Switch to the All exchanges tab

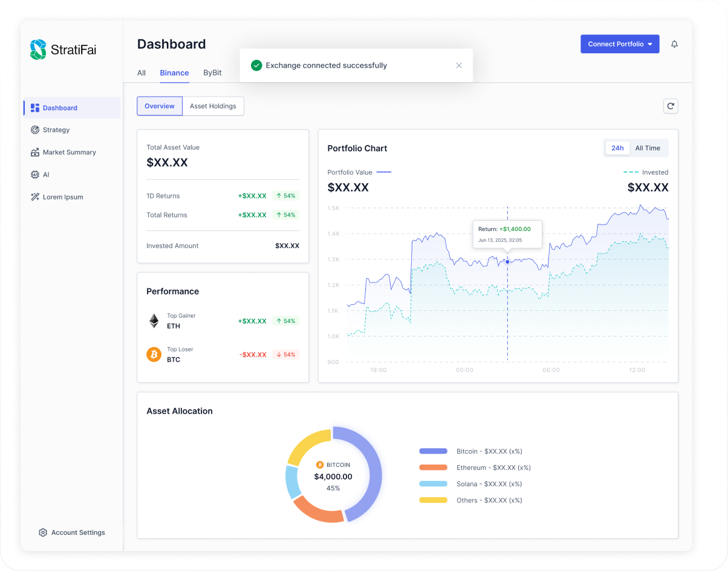click(x=141, y=73)
